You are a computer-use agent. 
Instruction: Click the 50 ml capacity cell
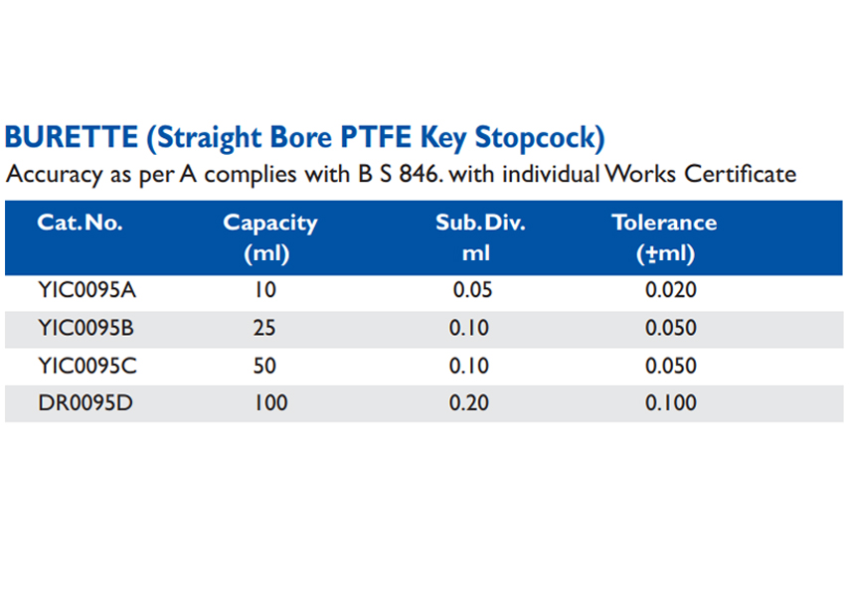point(264,366)
